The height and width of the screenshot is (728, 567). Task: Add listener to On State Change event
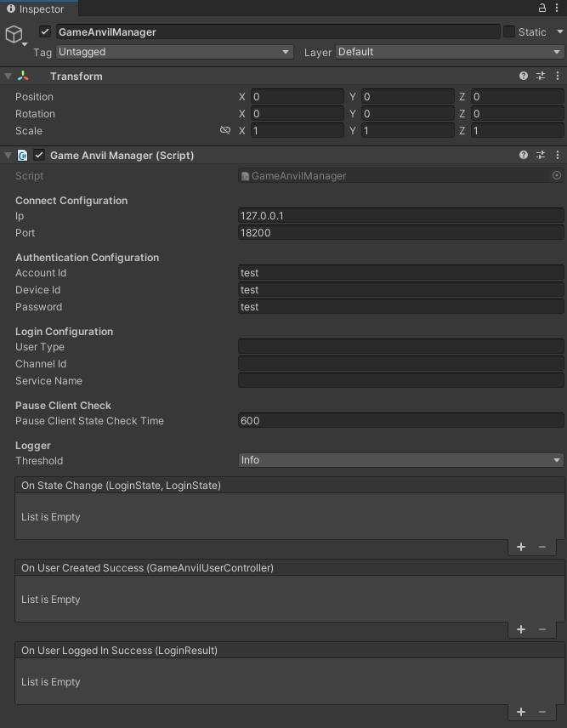[x=521, y=547]
